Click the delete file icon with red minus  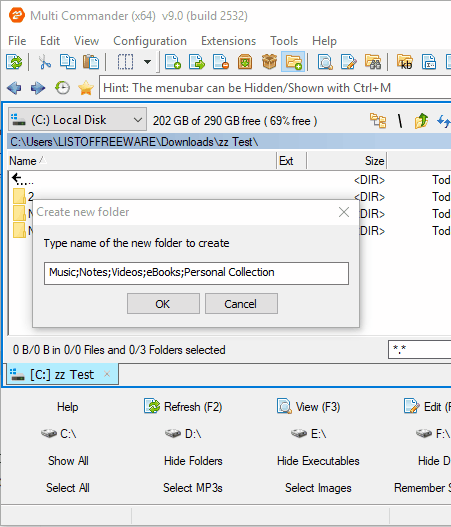tap(221, 62)
